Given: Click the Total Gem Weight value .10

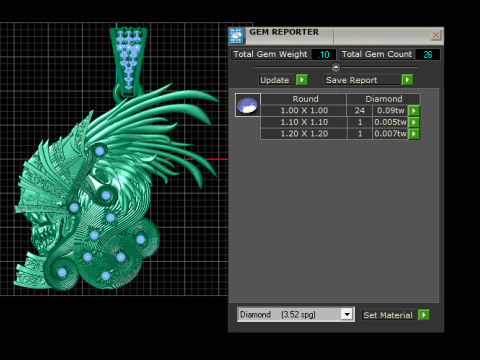Looking at the screenshot, I should pos(324,54).
